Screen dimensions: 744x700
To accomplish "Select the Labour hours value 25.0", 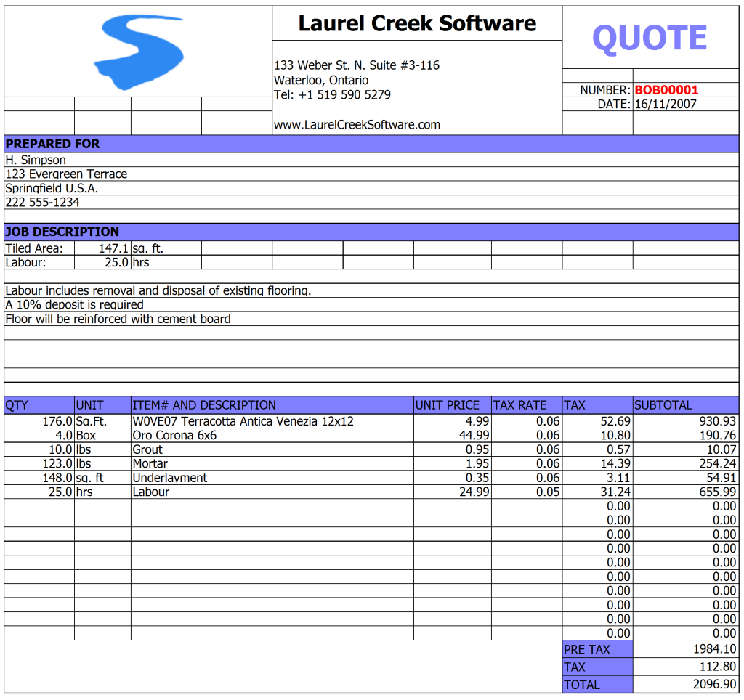I will [116, 263].
